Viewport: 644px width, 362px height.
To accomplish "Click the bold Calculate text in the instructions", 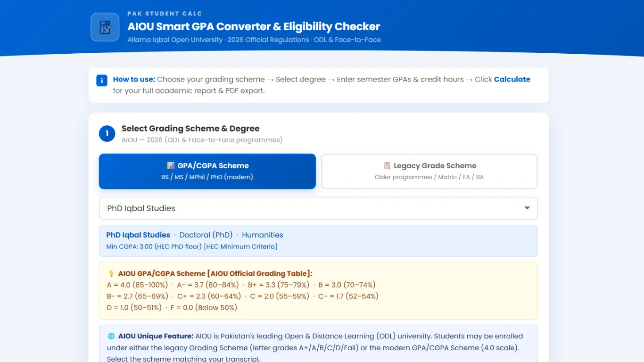I will (x=512, y=79).
